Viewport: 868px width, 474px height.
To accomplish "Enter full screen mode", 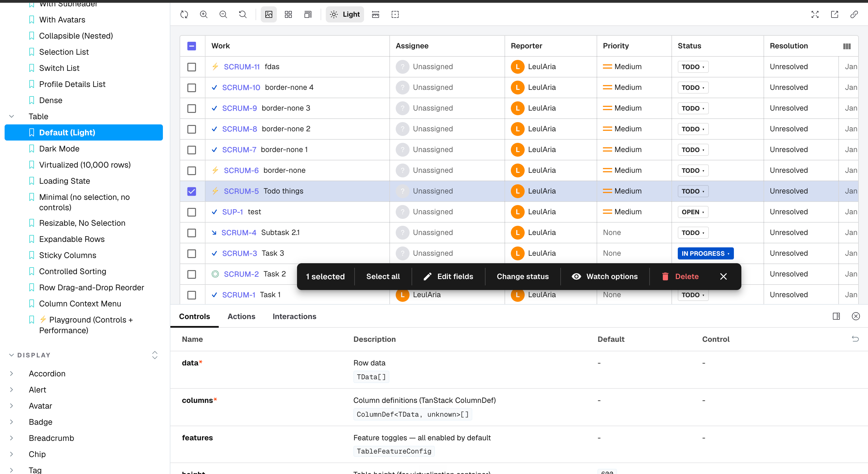I will point(815,14).
